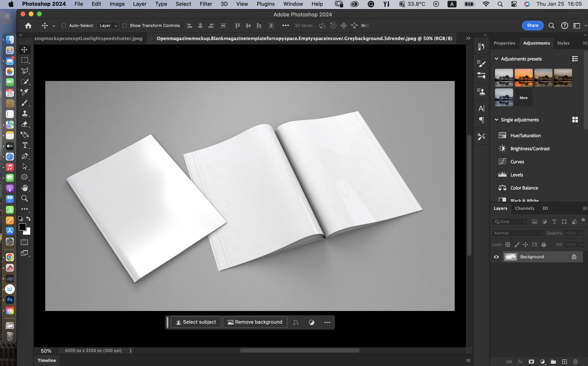The width and height of the screenshot is (588, 366).
Task: Select the Eraser tool
Action: click(x=25, y=124)
